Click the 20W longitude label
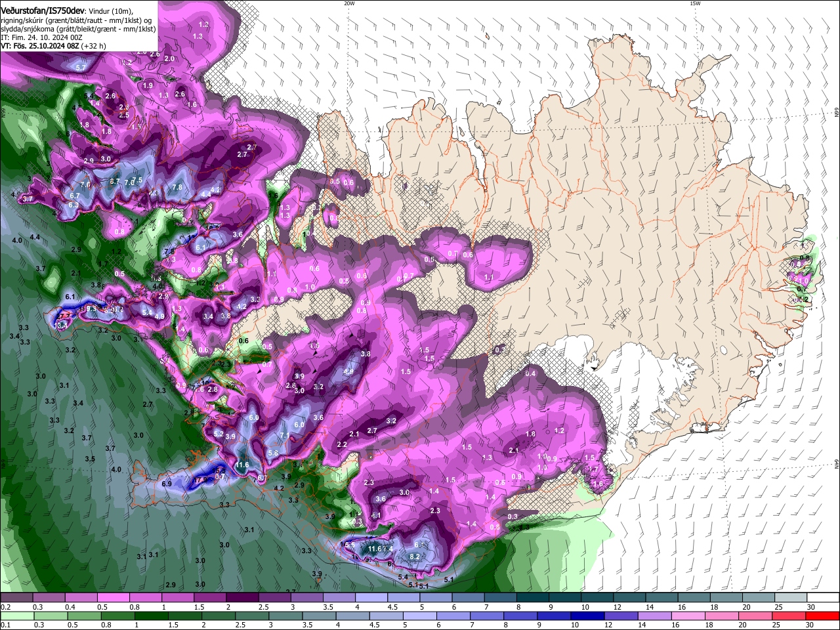 coord(349,3)
